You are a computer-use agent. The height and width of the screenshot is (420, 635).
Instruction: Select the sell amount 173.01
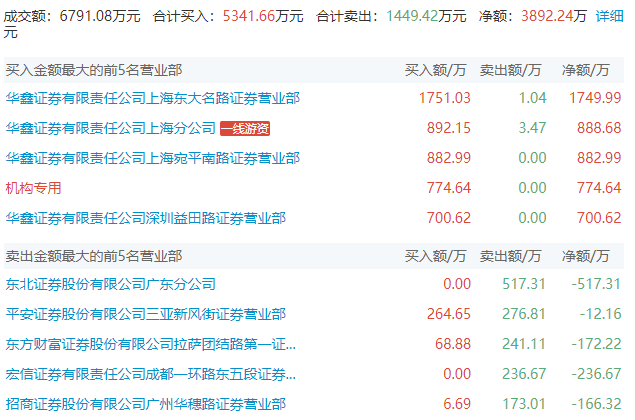524,404
